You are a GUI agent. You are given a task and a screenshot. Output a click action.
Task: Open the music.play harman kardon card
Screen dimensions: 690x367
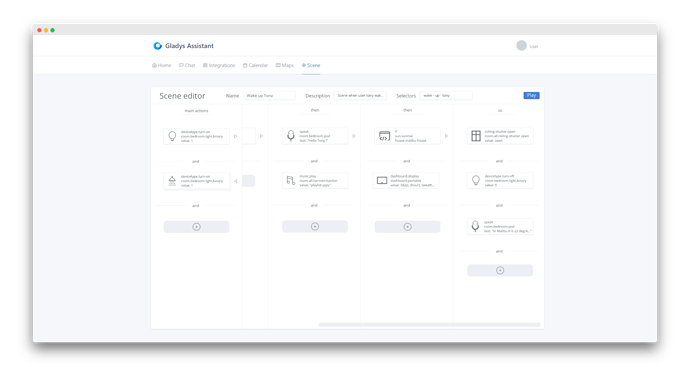[x=315, y=180]
